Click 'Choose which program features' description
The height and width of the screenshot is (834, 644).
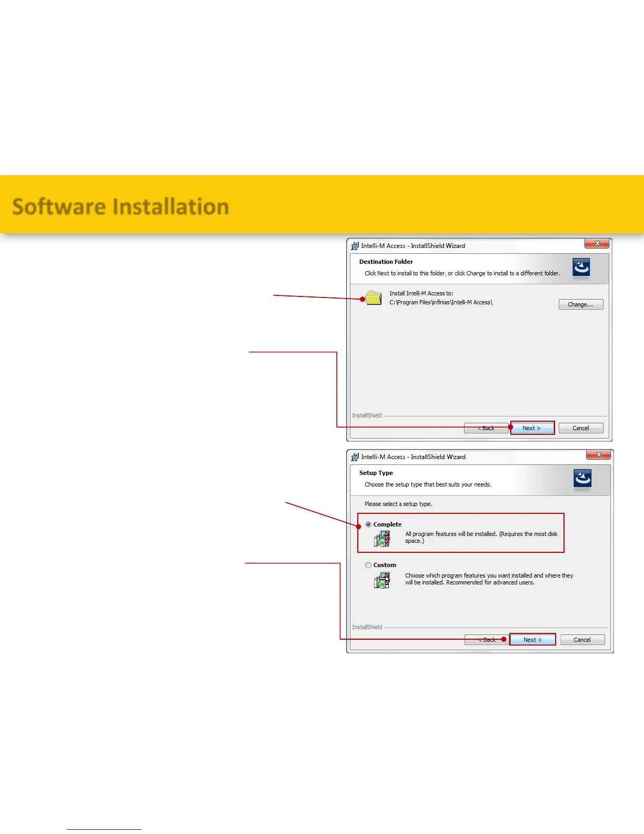click(x=489, y=579)
